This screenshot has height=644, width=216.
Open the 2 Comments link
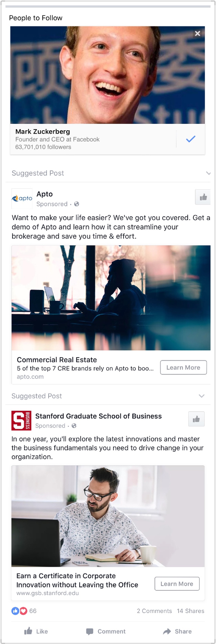[154, 611]
